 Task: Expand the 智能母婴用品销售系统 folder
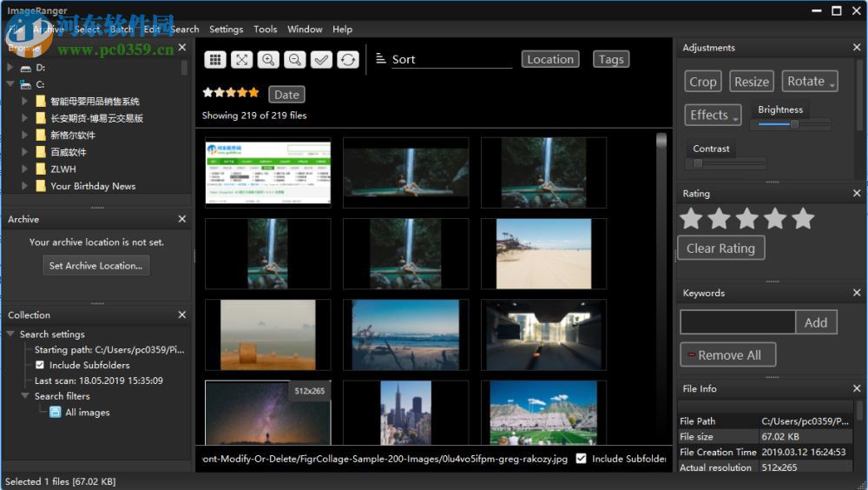pyautogui.click(x=24, y=101)
